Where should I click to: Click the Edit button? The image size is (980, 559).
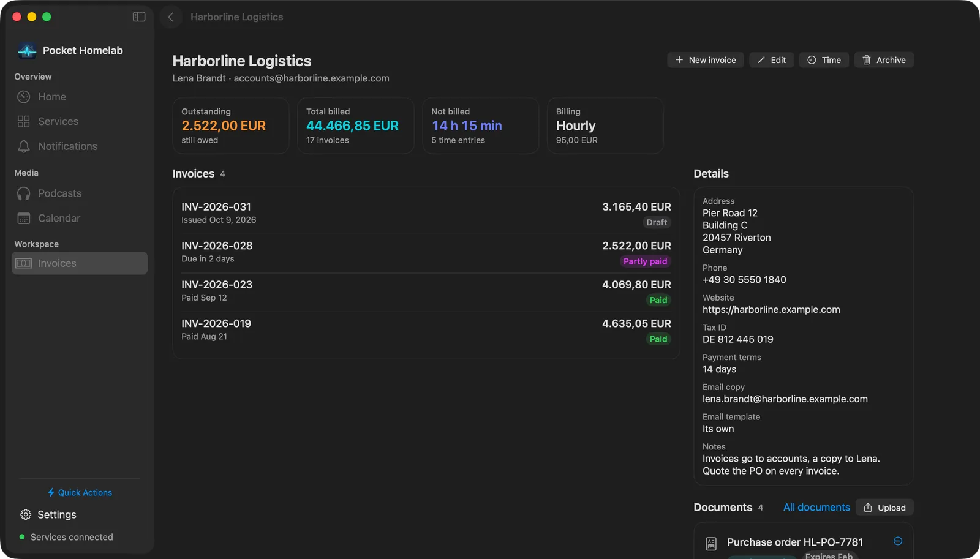[772, 60]
